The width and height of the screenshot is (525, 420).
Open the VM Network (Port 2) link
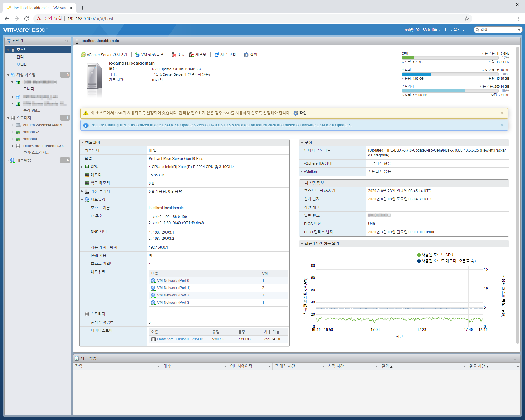coord(174,295)
